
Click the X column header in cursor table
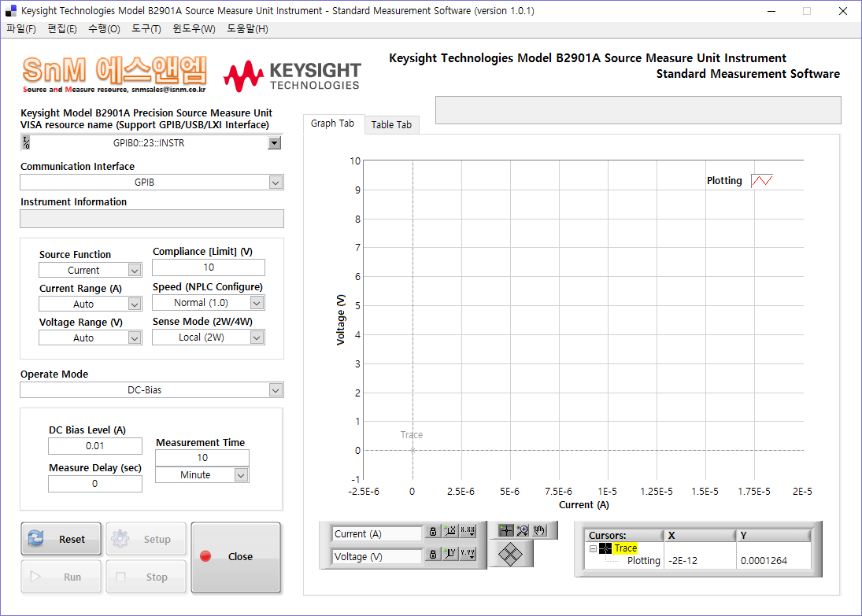700,535
